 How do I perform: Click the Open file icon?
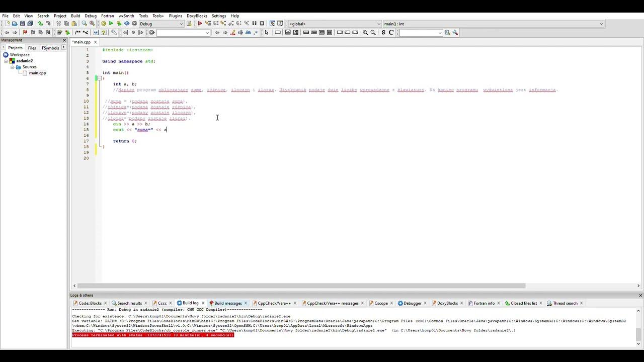pos(15,24)
